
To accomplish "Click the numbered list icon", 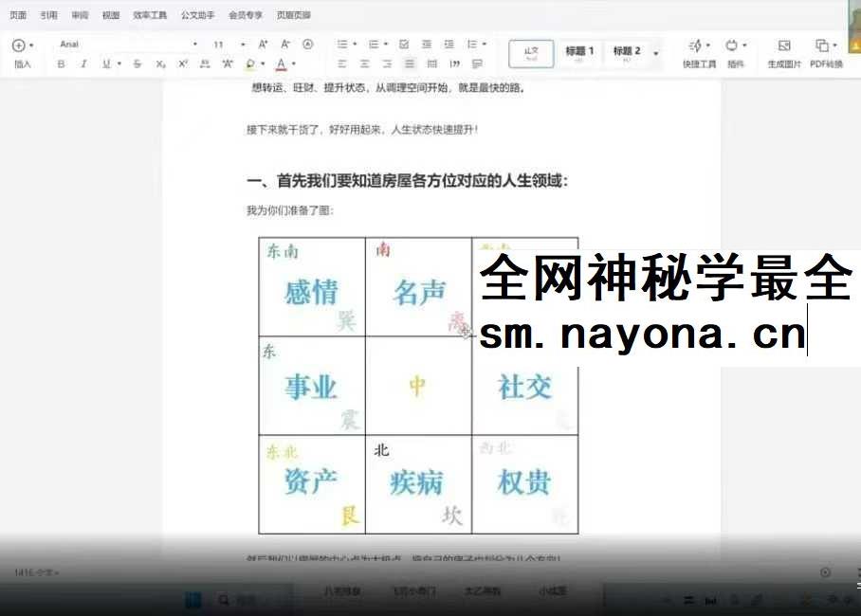I will [x=374, y=44].
